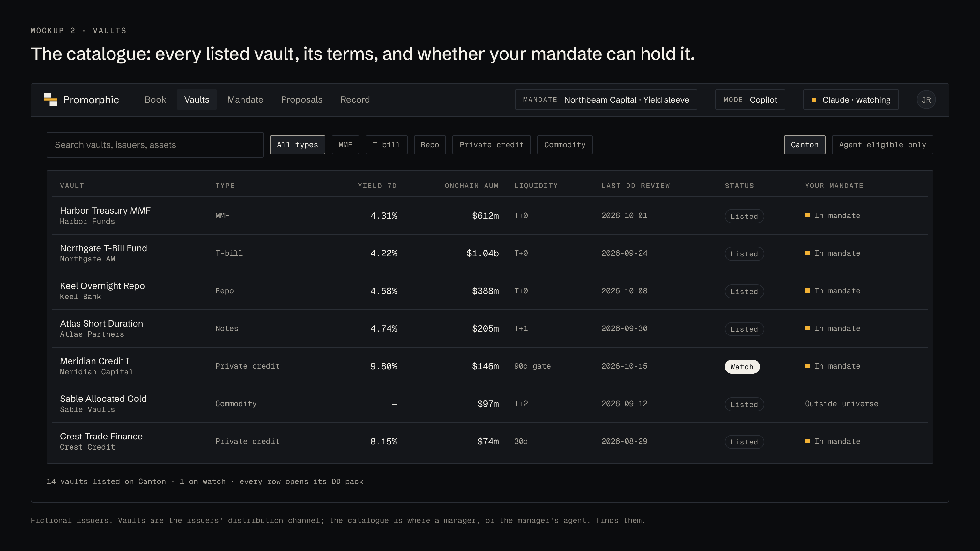Image resolution: width=980 pixels, height=551 pixels.
Task: Click the 9.80% yield value
Action: 383,366
